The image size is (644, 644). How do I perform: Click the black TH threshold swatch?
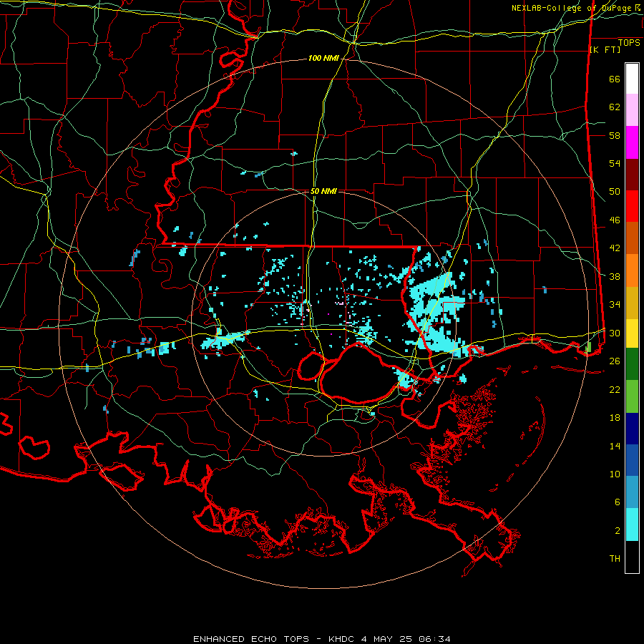coord(632,557)
